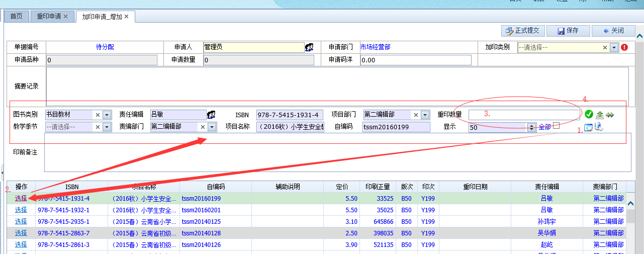Click the green double-arrow forward icon
The height and width of the screenshot is (254, 644).
click(610, 115)
